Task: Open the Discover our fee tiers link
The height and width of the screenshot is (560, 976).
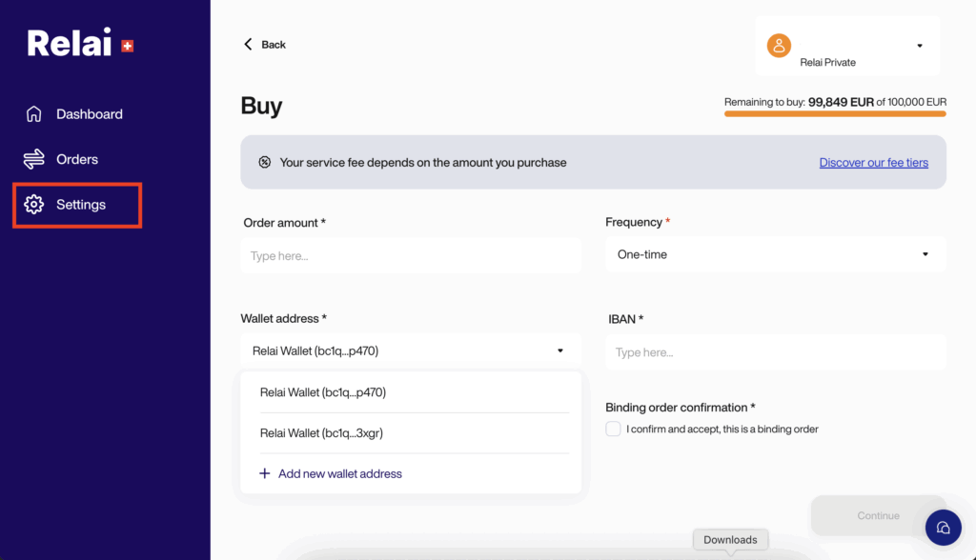Action: [873, 163]
